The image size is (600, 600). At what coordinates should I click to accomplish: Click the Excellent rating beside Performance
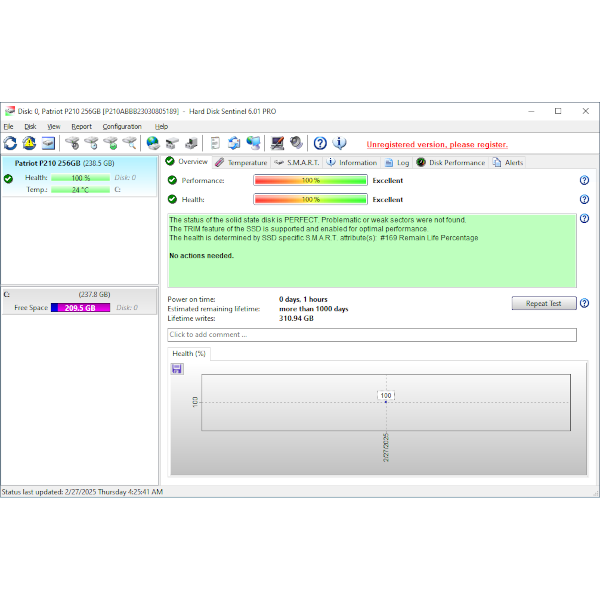[388, 180]
